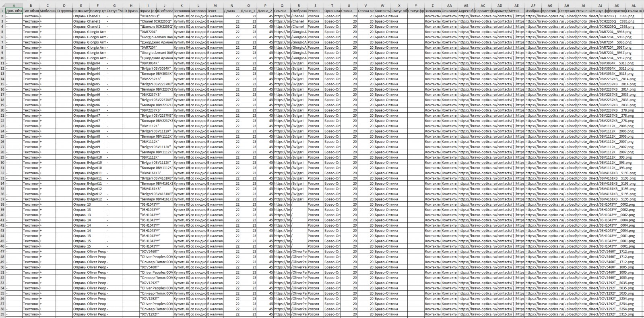Screen dimensions: 644x318
Task: Select the 'ID группы' header cell
Action: [x=64, y=11]
